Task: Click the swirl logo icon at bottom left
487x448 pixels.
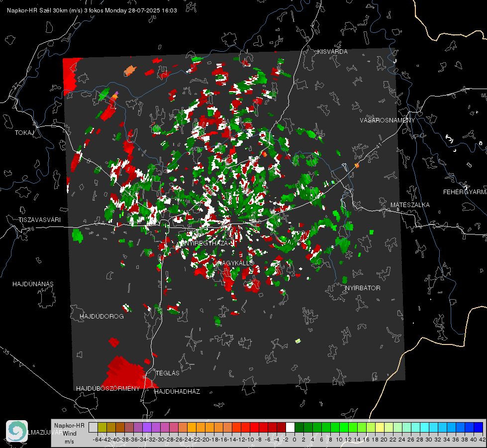Action: (x=17, y=431)
